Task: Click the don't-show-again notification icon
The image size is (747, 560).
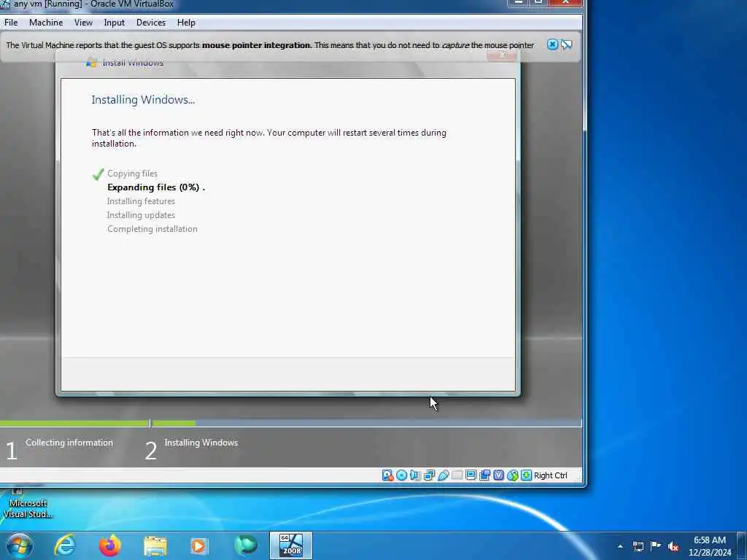Action: click(x=566, y=44)
